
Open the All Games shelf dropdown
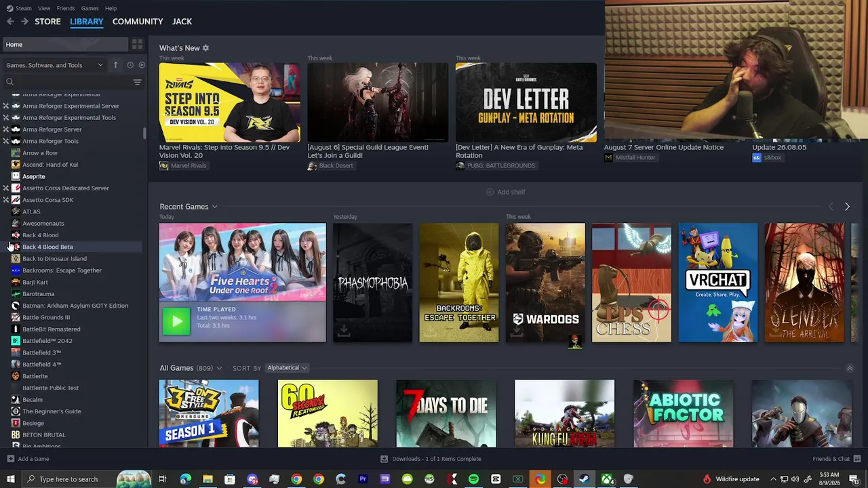(219, 368)
